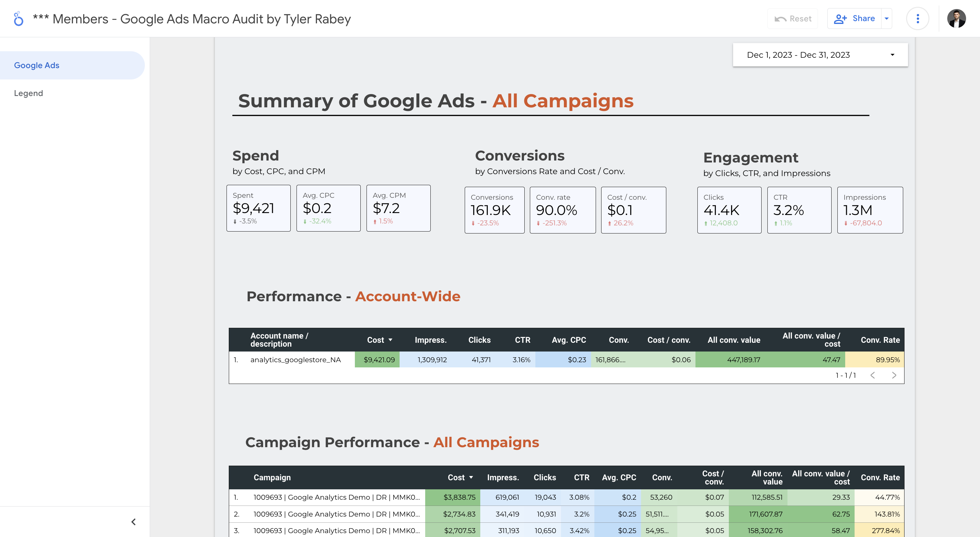
Task: Click the 89.95% conv. rate cell
Action: coord(875,360)
